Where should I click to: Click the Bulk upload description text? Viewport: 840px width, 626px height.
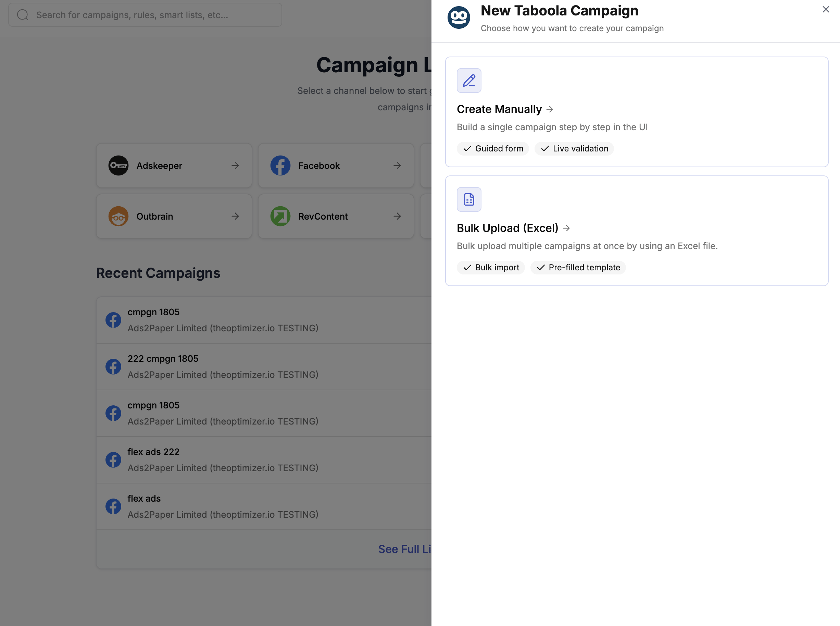point(587,246)
